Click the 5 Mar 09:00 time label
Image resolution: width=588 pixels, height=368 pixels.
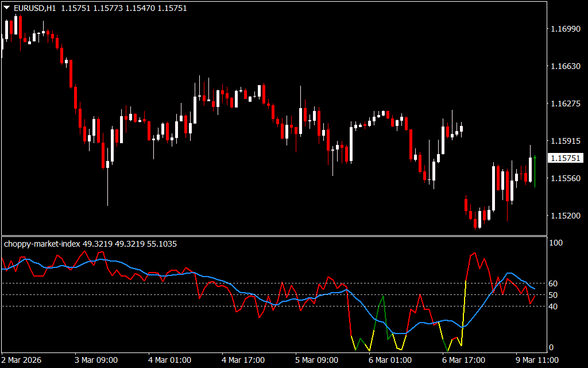pos(317,360)
